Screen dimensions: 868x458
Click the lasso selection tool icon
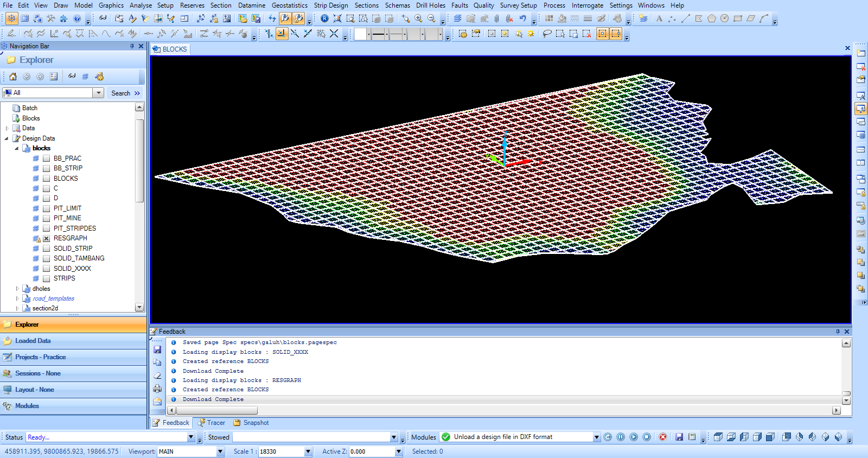click(x=547, y=34)
